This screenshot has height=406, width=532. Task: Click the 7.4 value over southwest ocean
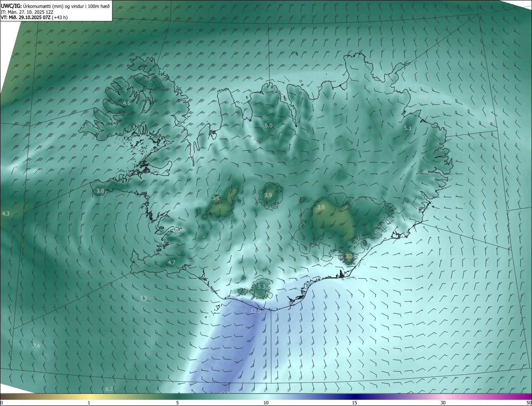point(36,346)
